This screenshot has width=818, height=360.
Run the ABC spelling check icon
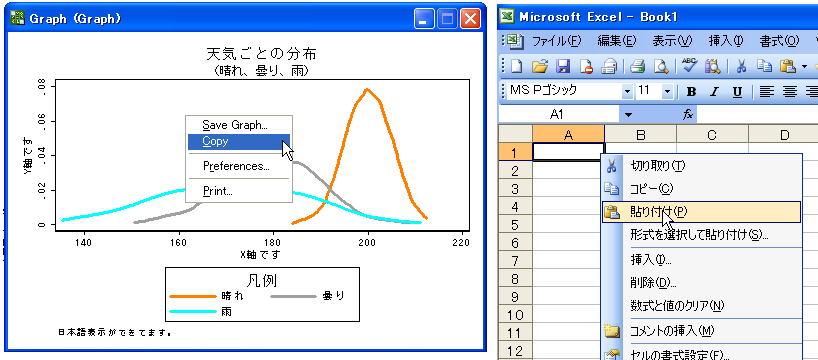pos(690,66)
